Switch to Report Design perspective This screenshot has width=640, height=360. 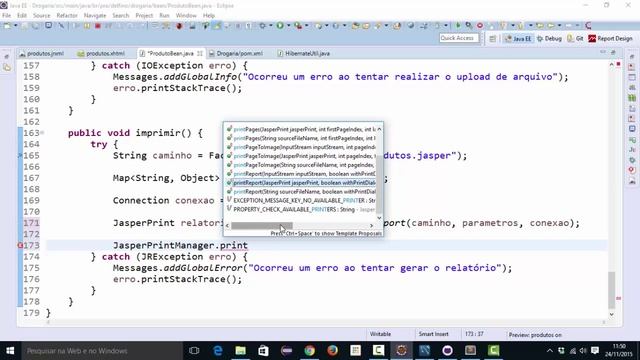coord(611,39)
